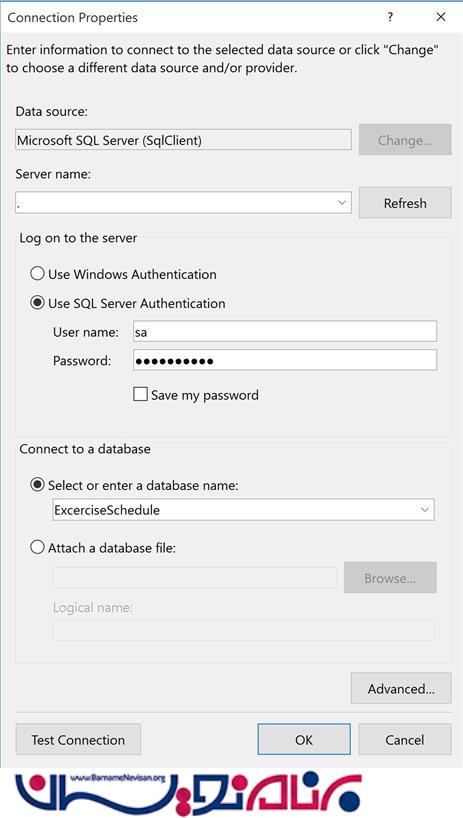Choose Select or enter a database name

click(37, 485)
